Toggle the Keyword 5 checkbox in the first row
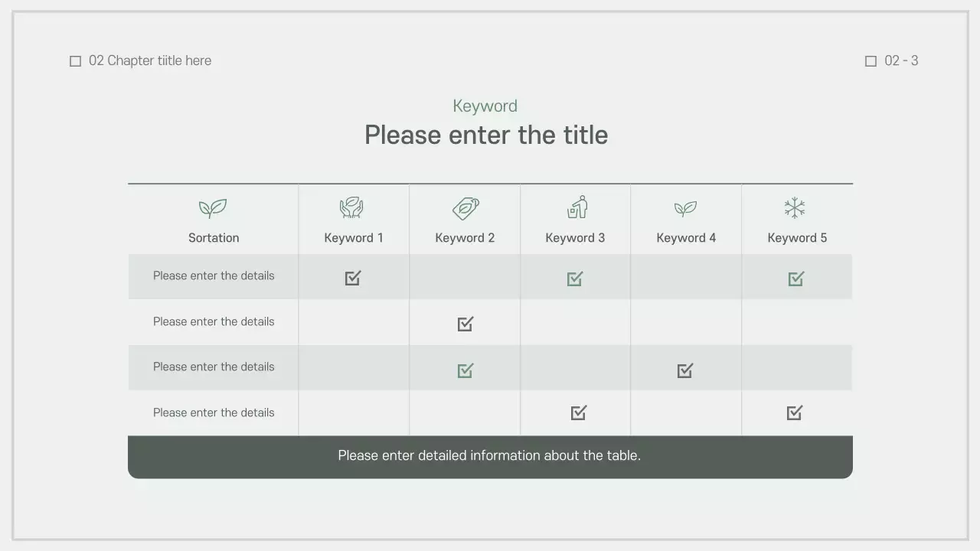This screenshot has height=551, width=980. pyautogui.click(x=796, y=279)
